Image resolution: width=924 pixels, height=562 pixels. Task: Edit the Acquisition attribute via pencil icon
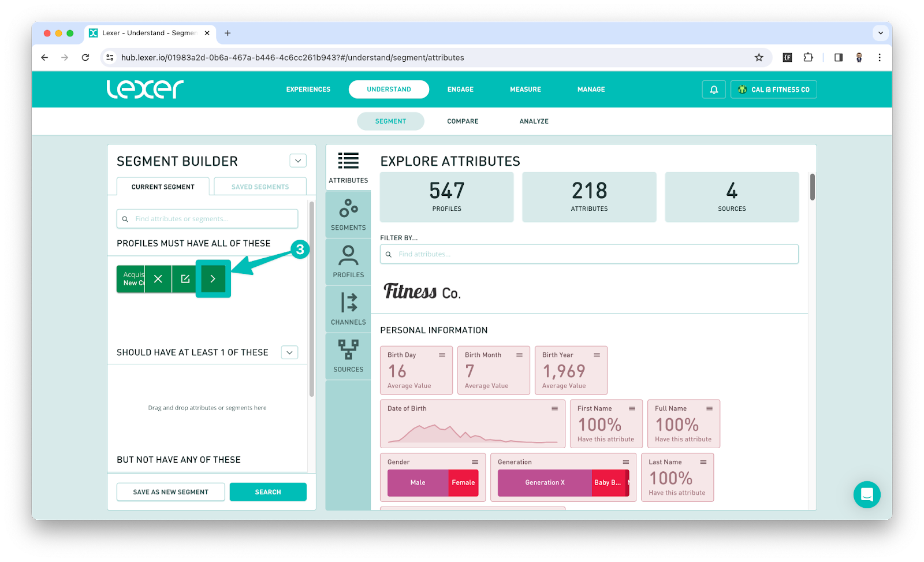click(185, 279)
